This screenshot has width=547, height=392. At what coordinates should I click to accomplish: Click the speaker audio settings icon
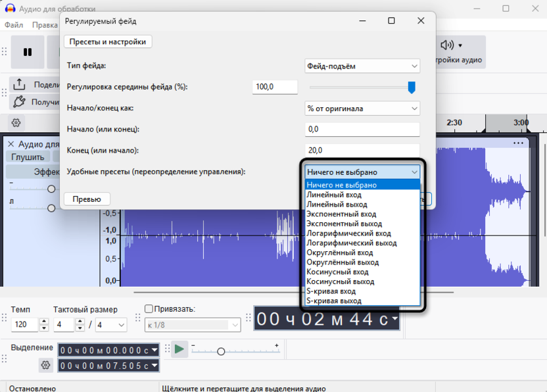448,45
